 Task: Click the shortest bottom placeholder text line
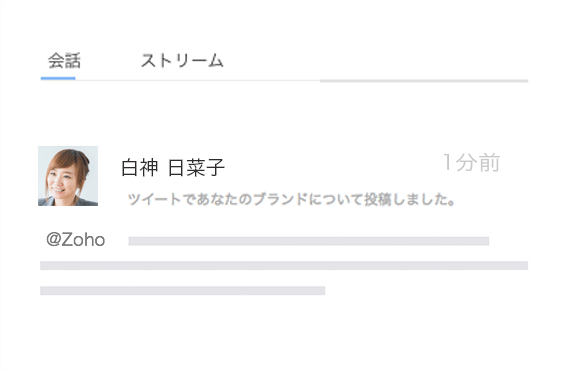click(x=182, y=291)
